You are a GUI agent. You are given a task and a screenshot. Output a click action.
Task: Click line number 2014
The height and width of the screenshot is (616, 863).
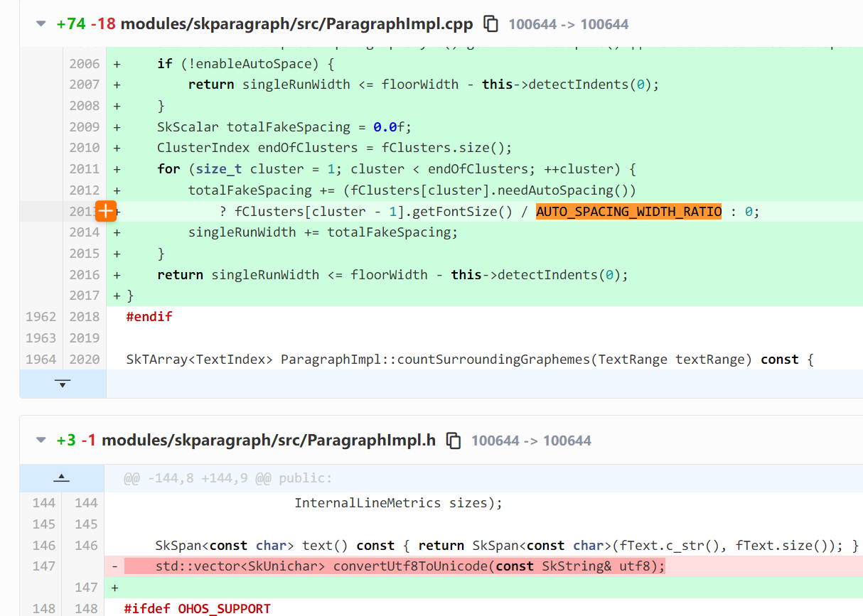tap(85, 232)
